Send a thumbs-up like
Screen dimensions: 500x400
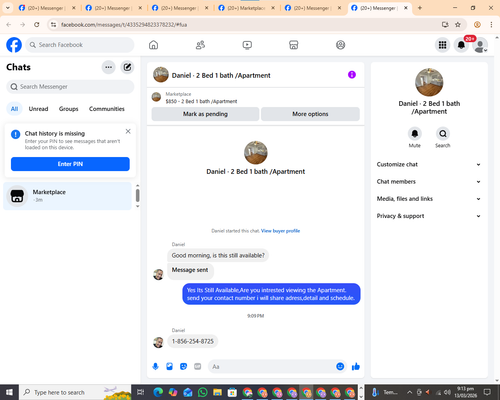[356, 367]
